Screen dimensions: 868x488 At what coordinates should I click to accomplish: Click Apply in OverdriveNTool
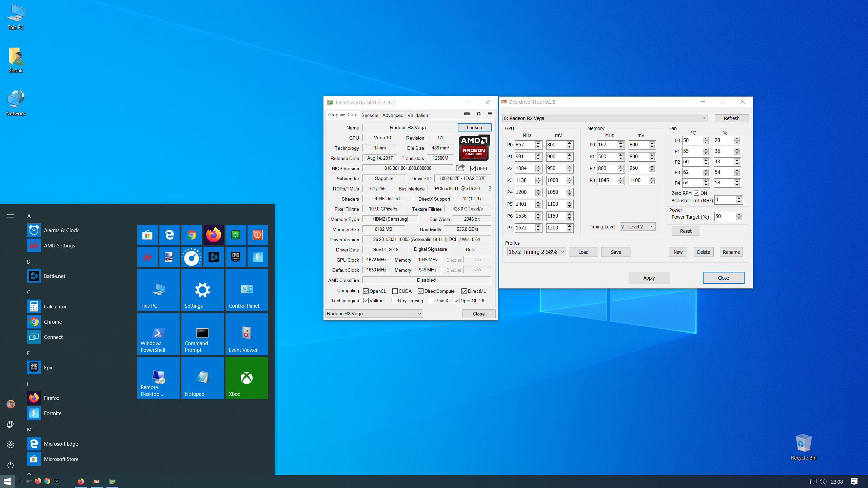coord(649,278)
